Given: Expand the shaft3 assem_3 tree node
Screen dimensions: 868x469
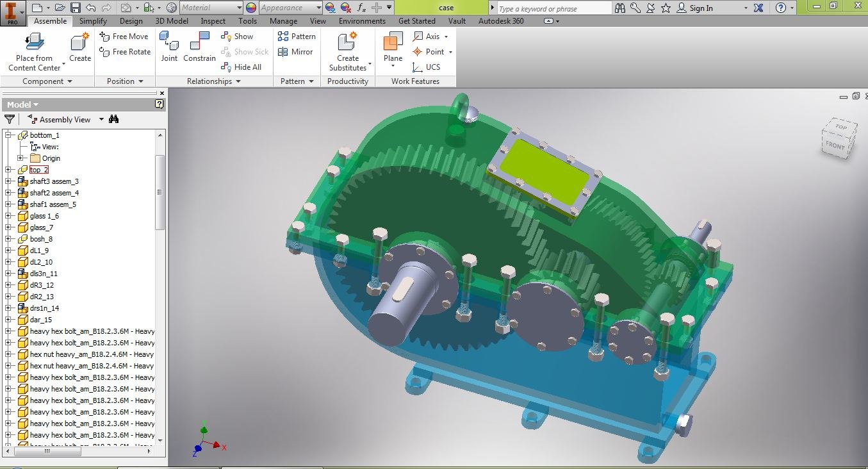Looking at the screenshot, I should pyautogui.click(x=8, y=181).
